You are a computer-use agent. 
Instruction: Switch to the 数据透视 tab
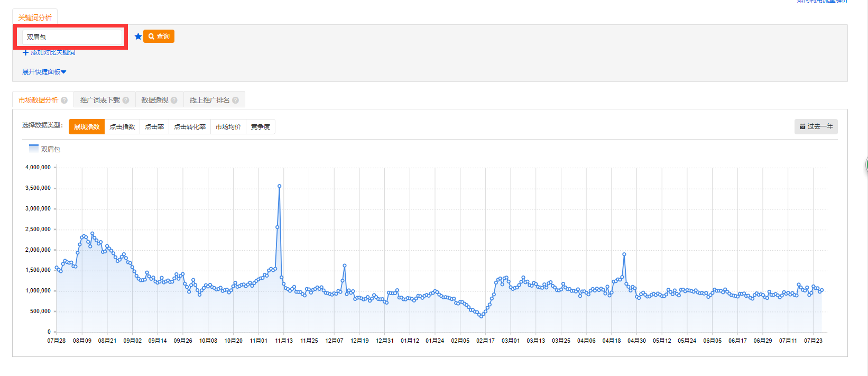[x=154, y=100]
